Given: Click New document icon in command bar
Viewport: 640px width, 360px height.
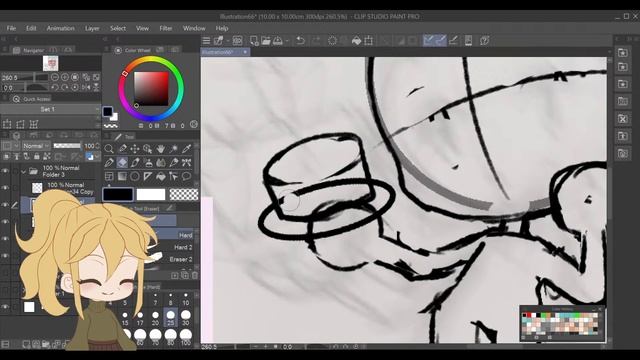Looking at the screenshot, I should [254, 40].
